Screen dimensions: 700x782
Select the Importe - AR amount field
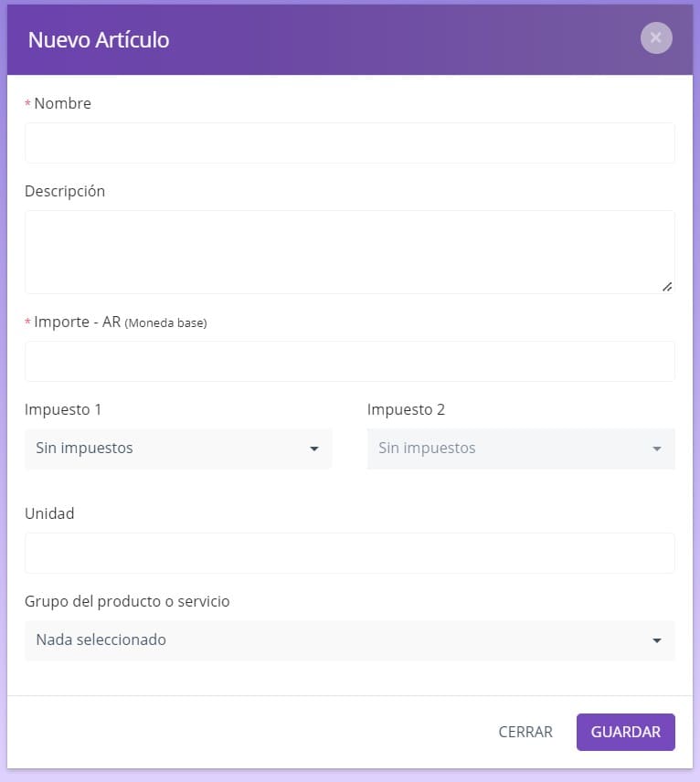click(x=350, y=361)
